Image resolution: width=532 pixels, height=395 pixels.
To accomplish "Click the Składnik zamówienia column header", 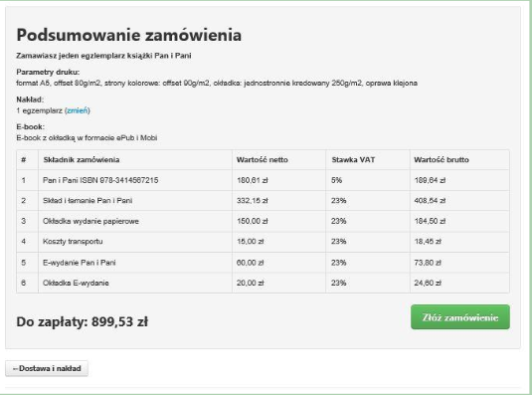I will tap(82, 160).
